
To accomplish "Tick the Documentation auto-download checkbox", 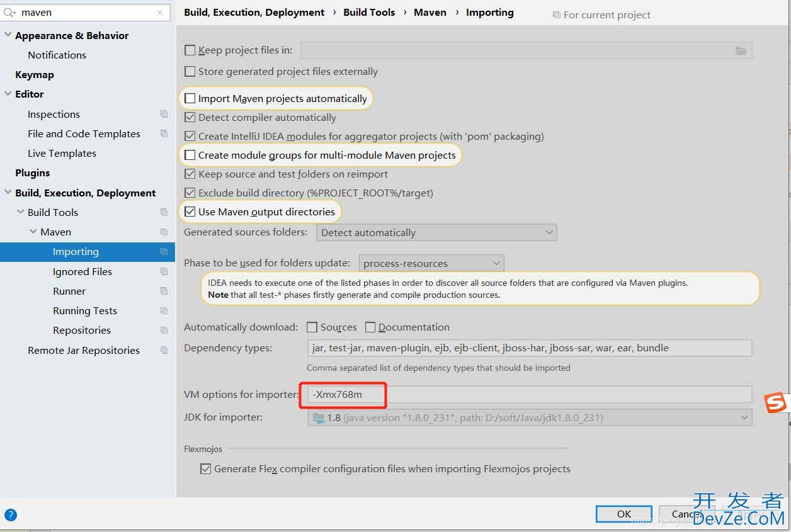I will coord(370,327).
